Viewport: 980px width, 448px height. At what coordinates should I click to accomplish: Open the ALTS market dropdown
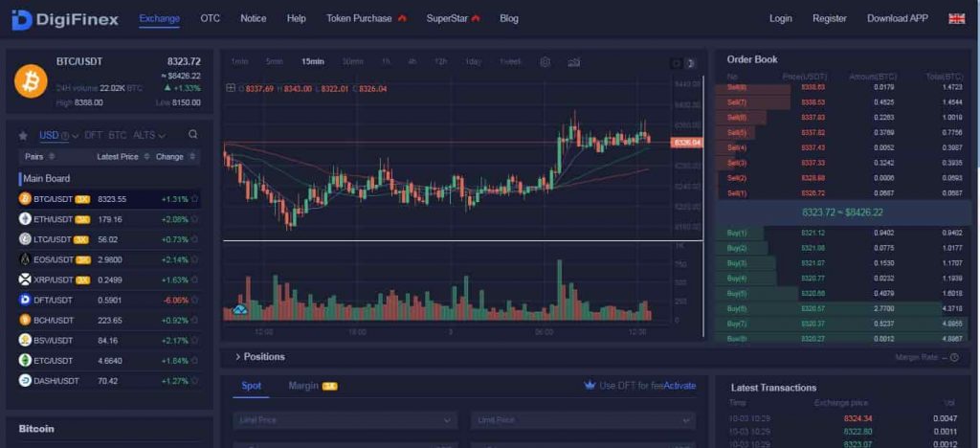149,135
